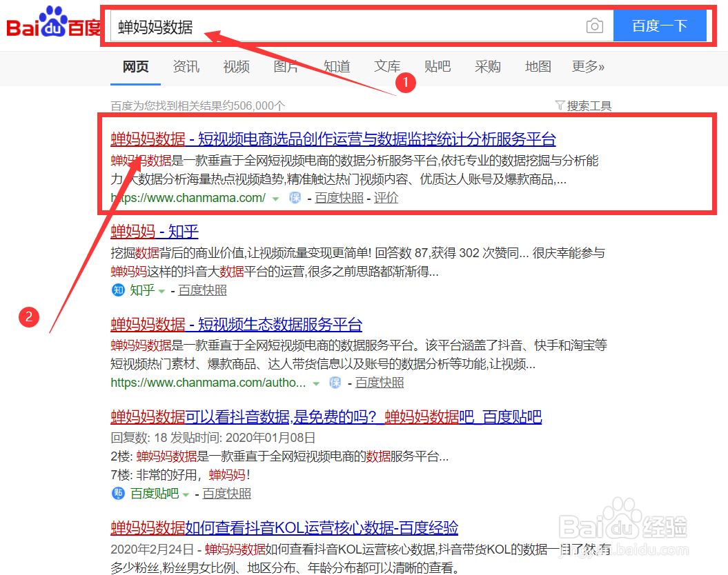This screenshot has width=728, height=575.
Task: Open 百度快照 for the first result
Action: [339, 198]
